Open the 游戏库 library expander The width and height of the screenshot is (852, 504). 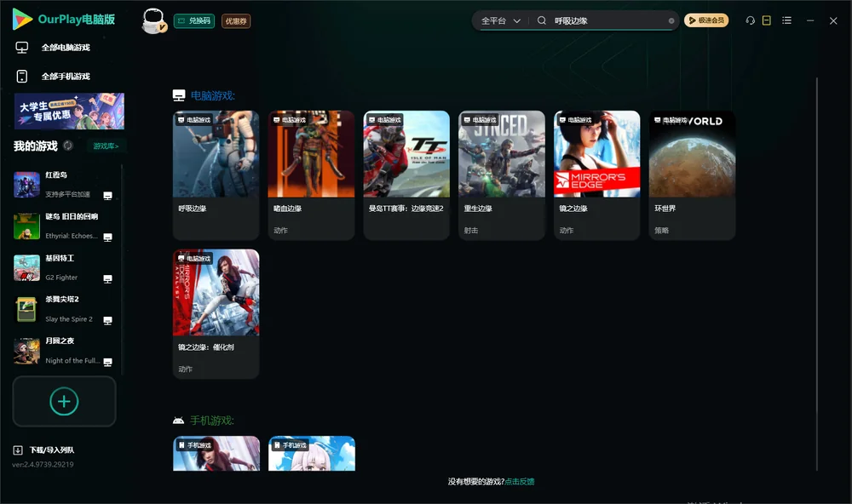[x=106, y=146]
